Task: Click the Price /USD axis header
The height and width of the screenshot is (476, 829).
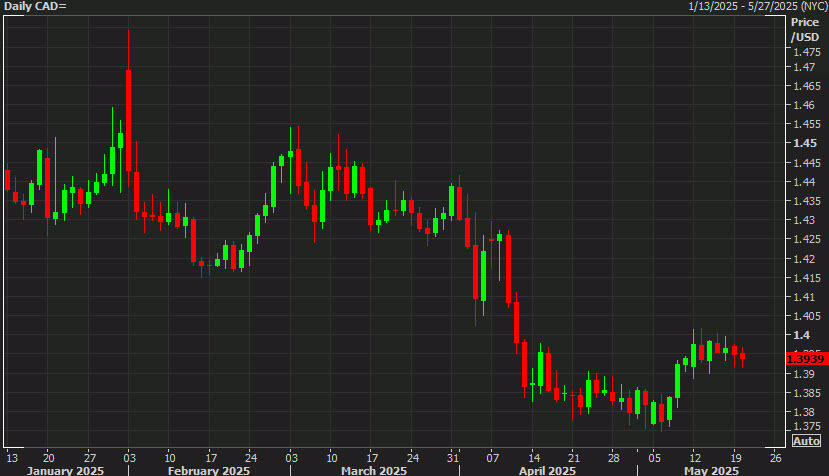Action: click(805, 30)
